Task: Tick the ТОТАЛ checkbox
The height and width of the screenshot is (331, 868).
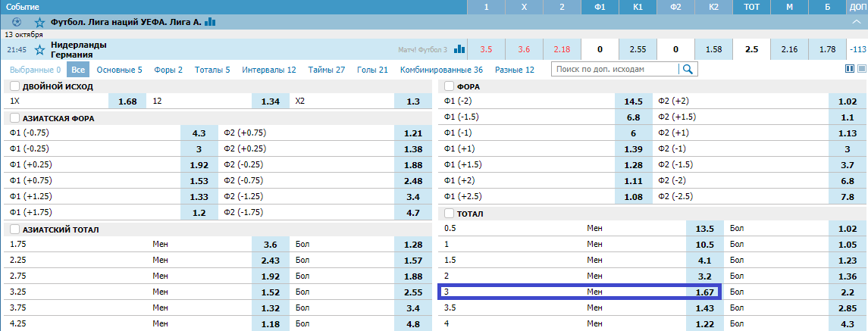Action: click(x=448, y=213)
